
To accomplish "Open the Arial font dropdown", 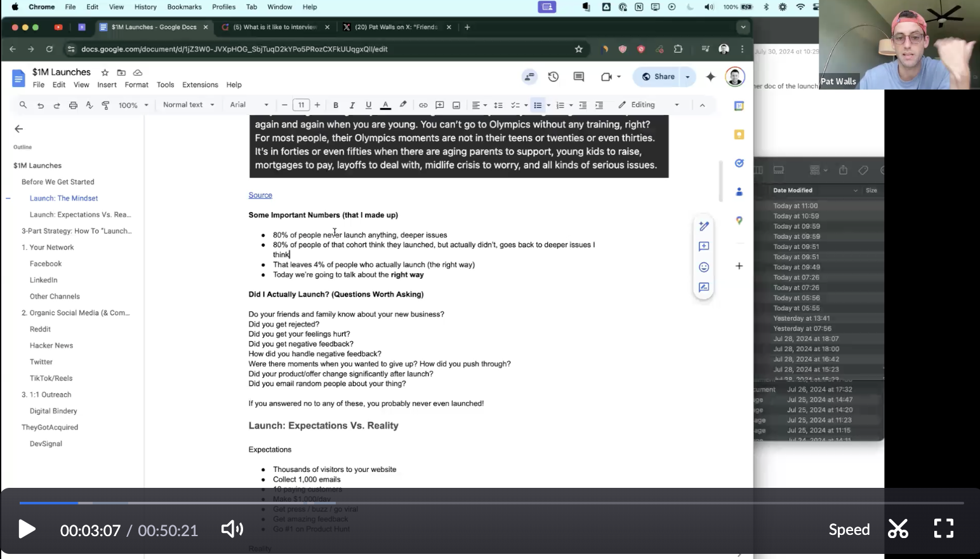I will coord(249,105).
